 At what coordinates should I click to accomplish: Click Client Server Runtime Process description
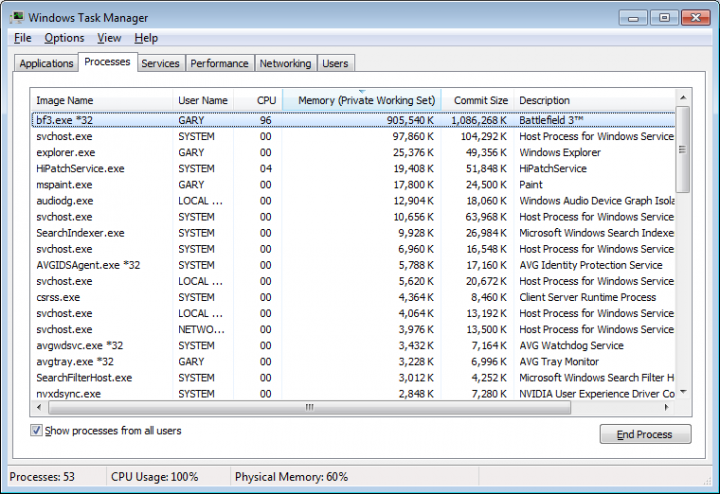(587, 297)
